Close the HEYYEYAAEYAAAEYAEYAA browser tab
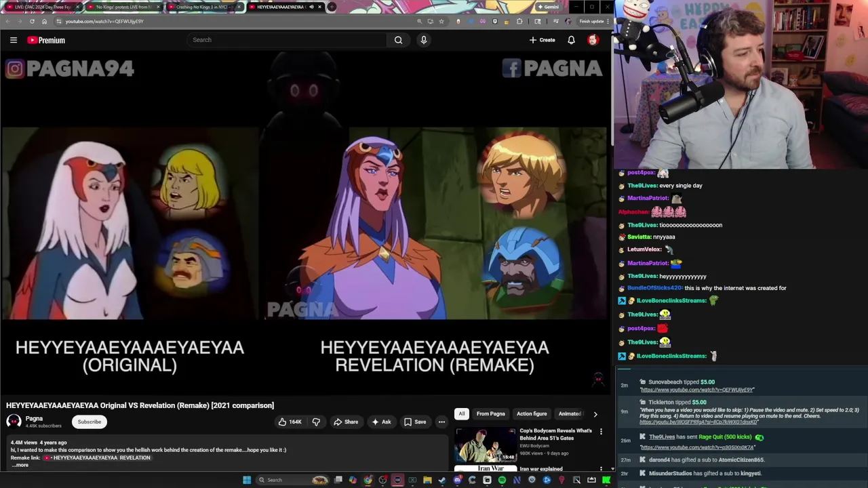Viewport: 868px width, 488px height. click(x=319, y=7)
